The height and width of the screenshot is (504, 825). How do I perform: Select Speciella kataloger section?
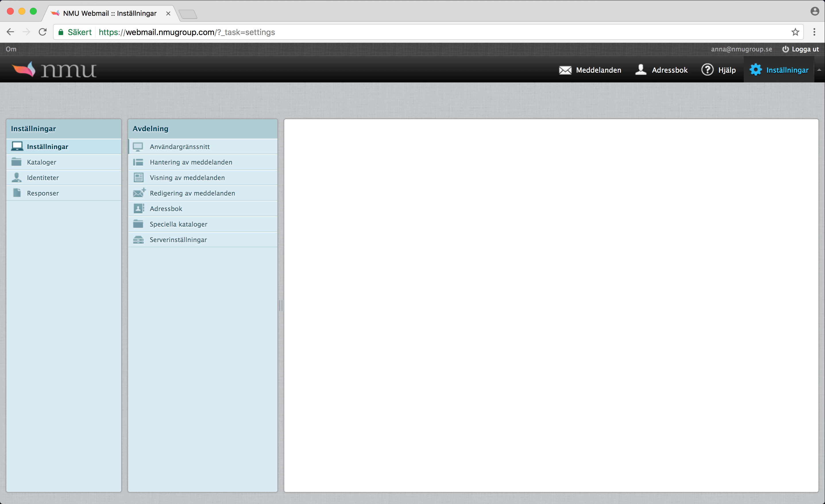click(202, 224)
